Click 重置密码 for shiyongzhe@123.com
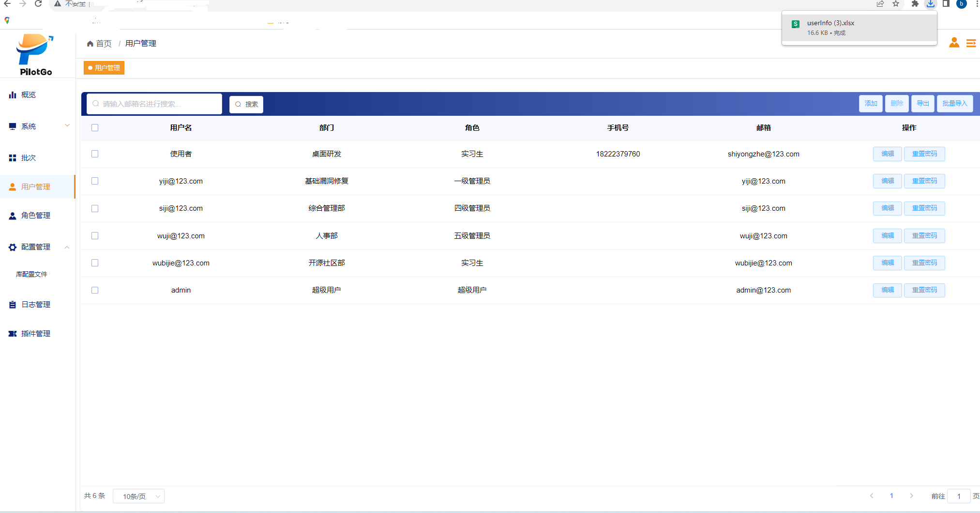This screenshot has height=513, width=980. tap(924, 154)
